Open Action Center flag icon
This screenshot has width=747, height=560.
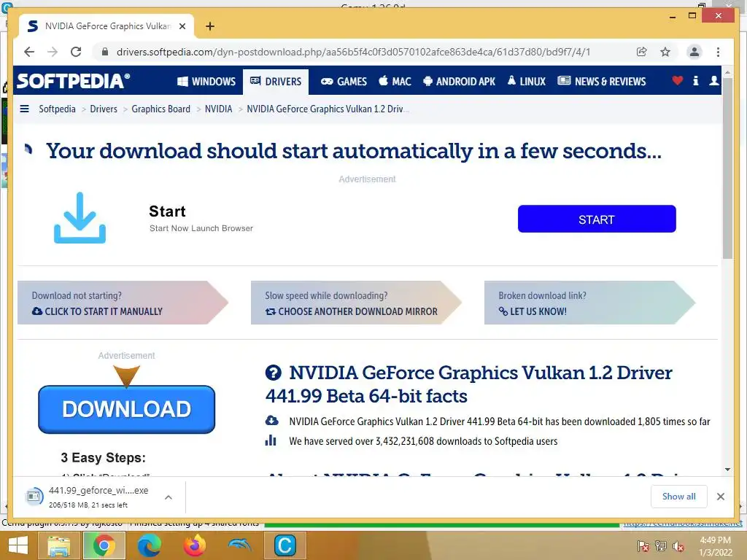click(643, 547)
